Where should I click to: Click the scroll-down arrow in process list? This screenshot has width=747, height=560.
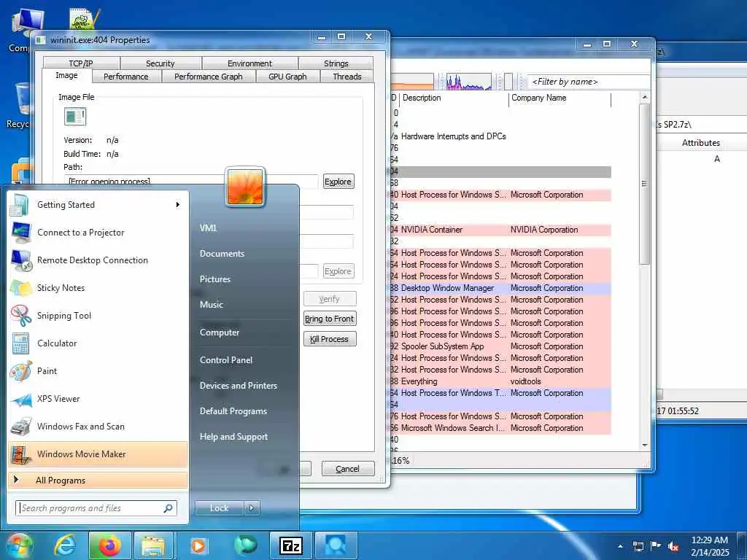645,446
